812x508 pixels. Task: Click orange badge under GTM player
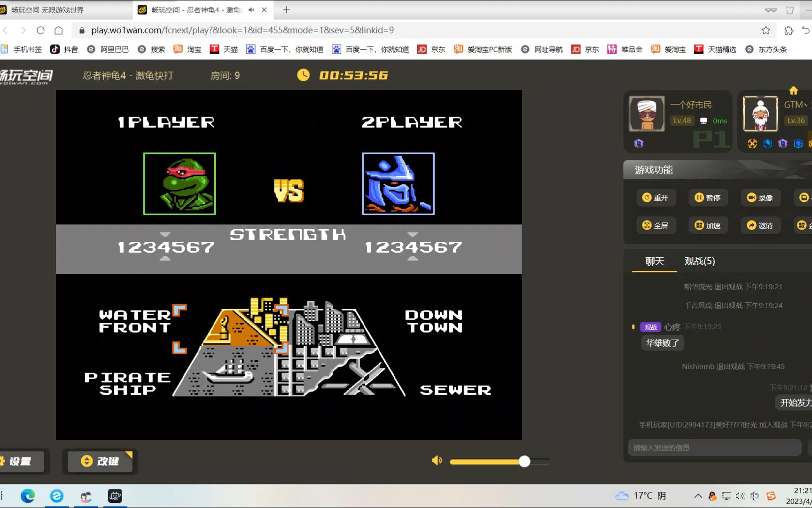tap(752, 143)
